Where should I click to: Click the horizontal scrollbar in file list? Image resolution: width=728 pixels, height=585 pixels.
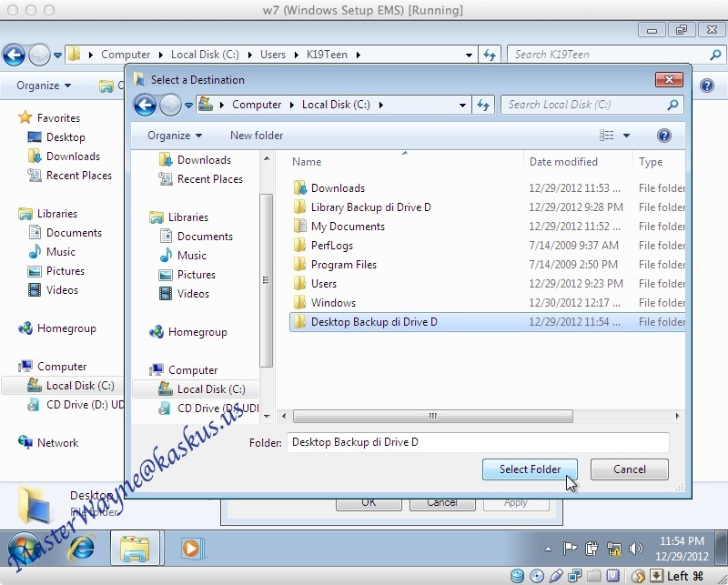pos(433,416)
